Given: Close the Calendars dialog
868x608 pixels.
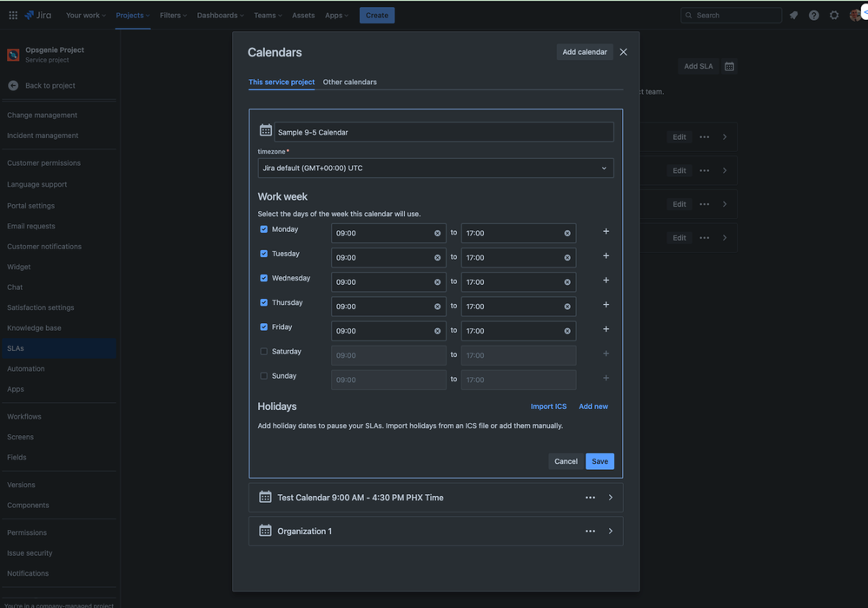Looking at the screenshot, I should (623, 52).
